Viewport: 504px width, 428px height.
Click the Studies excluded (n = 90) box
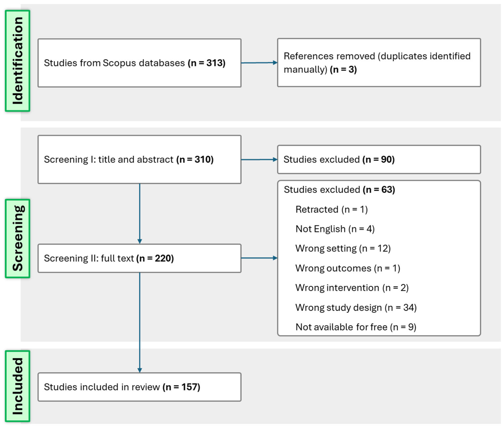click(379, 159)
